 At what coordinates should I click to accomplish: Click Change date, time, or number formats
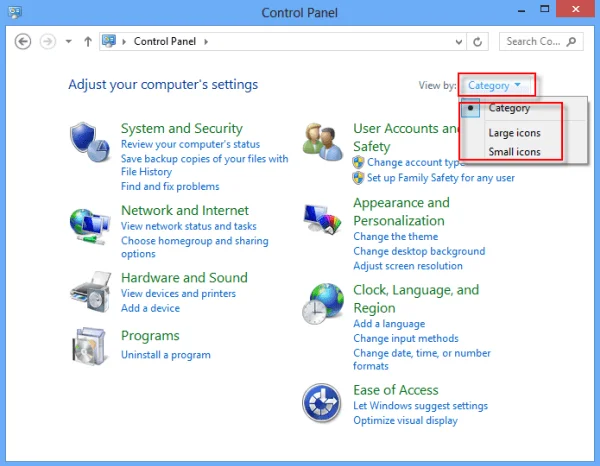422,359
